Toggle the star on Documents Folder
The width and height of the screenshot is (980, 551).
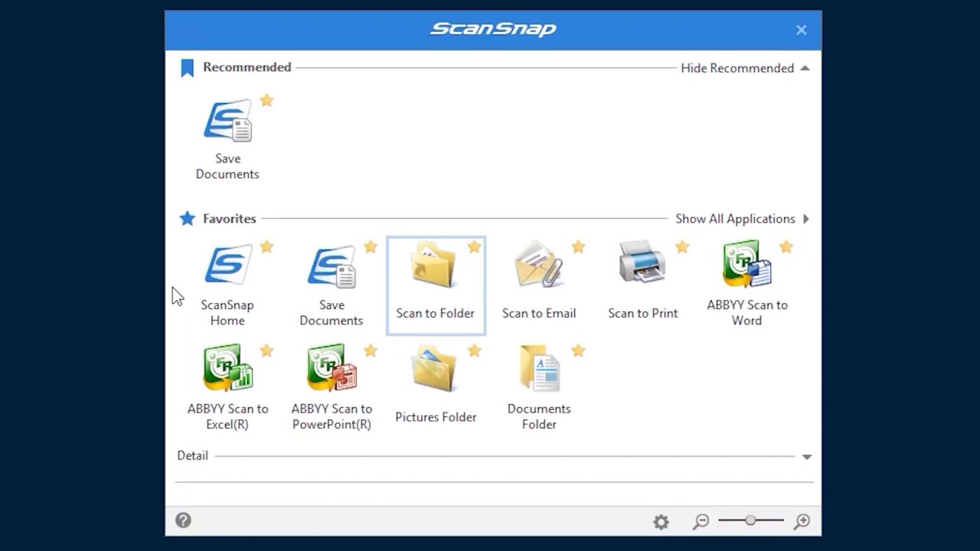pos(578,350)
